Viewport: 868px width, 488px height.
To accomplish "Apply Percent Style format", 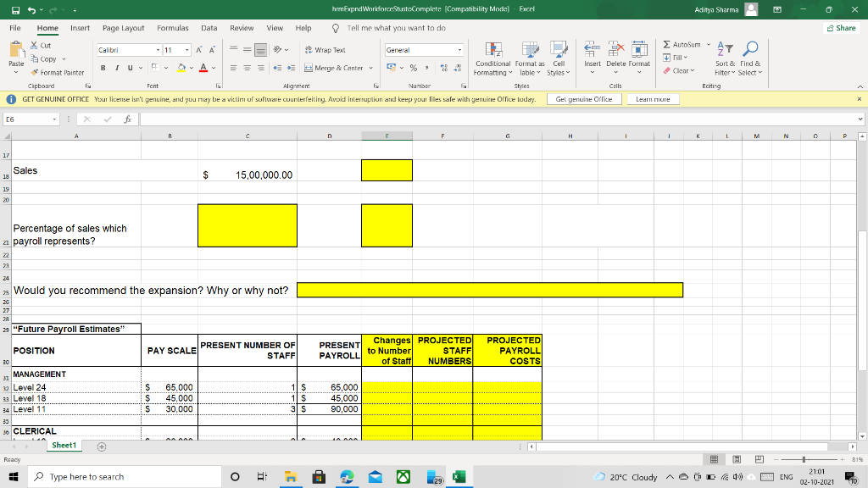I will 414,68.
